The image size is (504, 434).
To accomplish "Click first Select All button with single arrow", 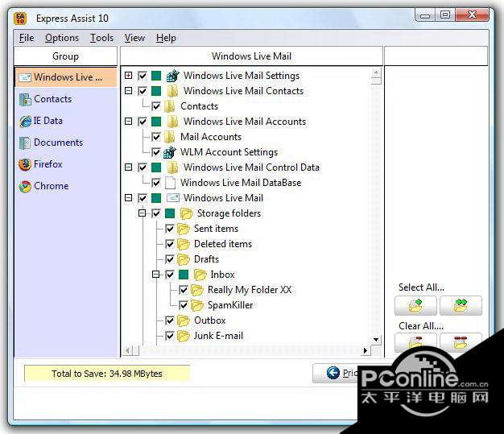I will click(x=415, y=305).
